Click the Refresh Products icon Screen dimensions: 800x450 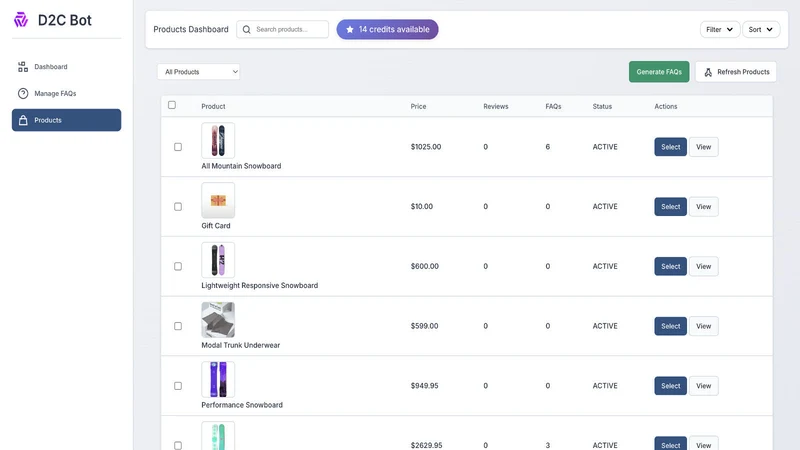[708, 72]
